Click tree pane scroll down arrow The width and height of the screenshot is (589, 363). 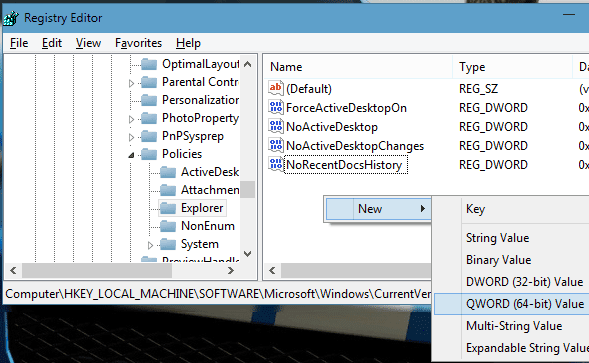(248, 254)
